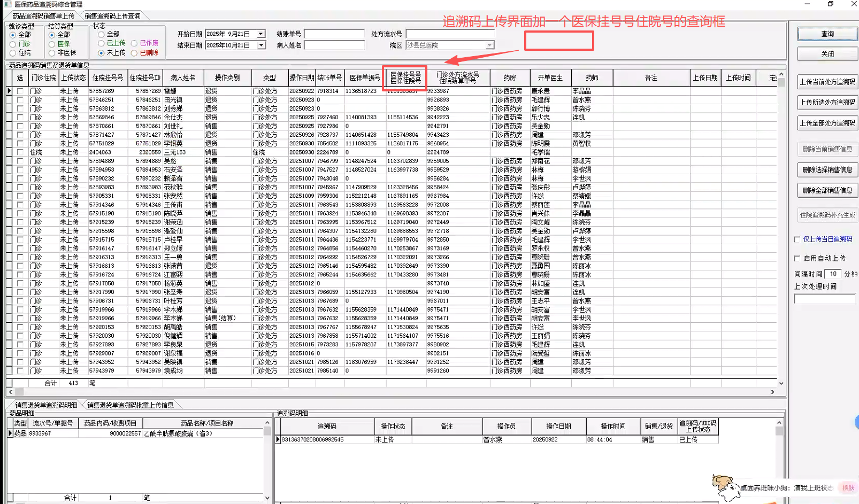Click the 备注 column header in main table

[651, 78]
